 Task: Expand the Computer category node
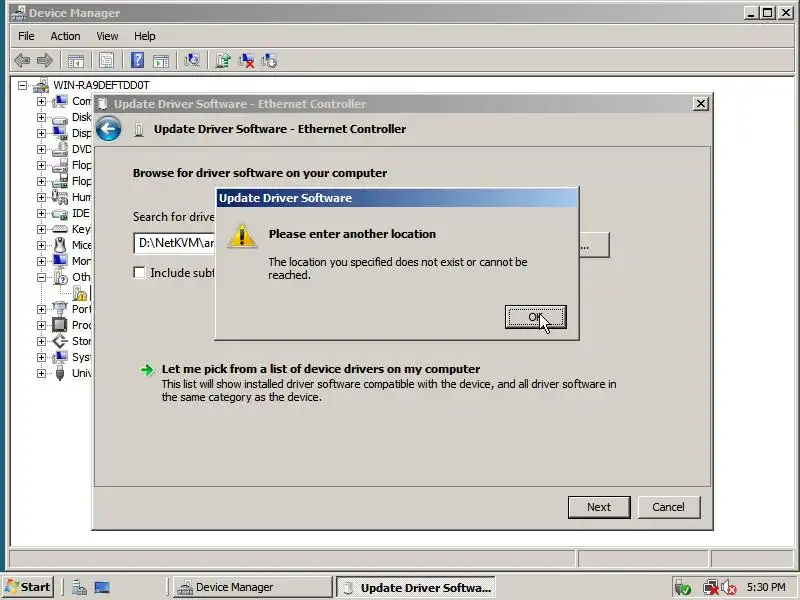point(41,102)
